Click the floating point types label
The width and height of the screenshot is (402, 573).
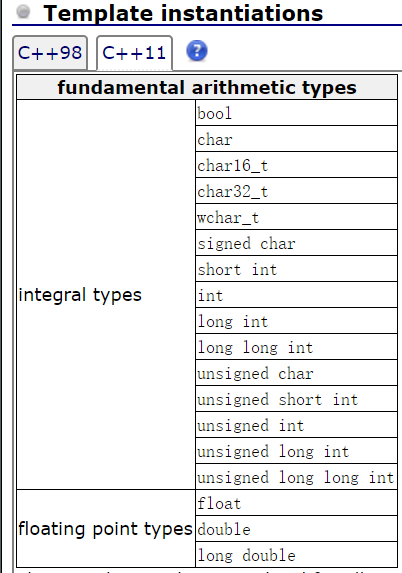105,529
